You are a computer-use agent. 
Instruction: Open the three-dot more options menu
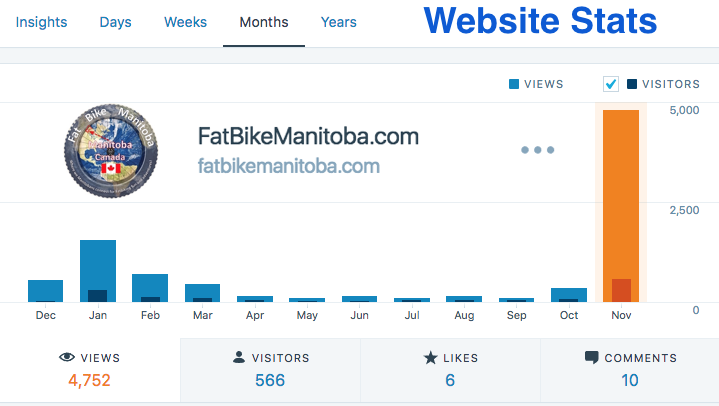pyautogui.click(x=537, y=150)
